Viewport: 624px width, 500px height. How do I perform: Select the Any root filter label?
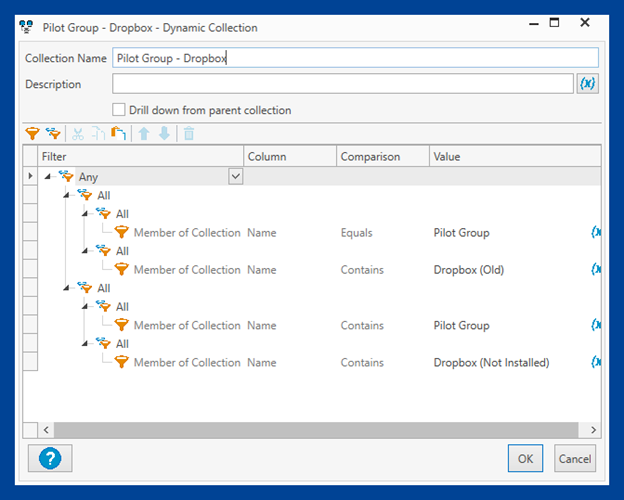[x=88, y=176]
